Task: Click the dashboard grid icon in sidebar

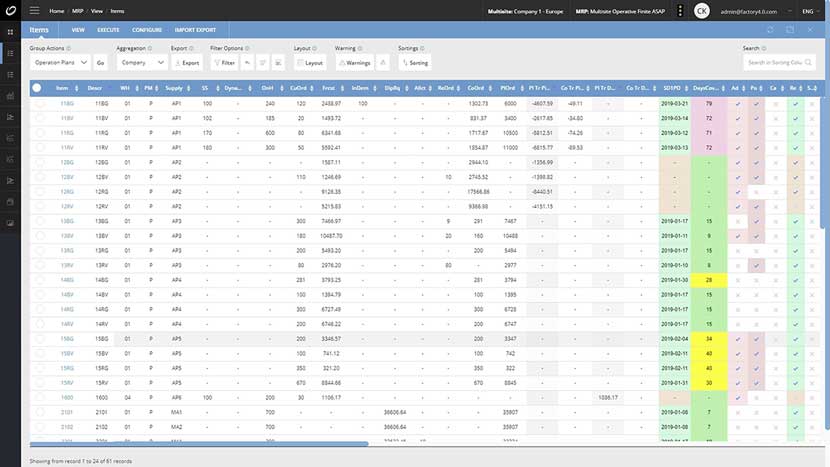Action: click(10, 32)
